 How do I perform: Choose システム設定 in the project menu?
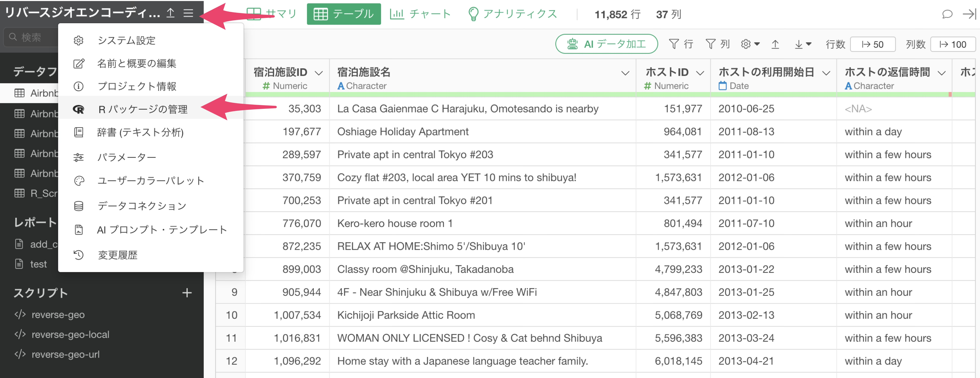[126, 40]
